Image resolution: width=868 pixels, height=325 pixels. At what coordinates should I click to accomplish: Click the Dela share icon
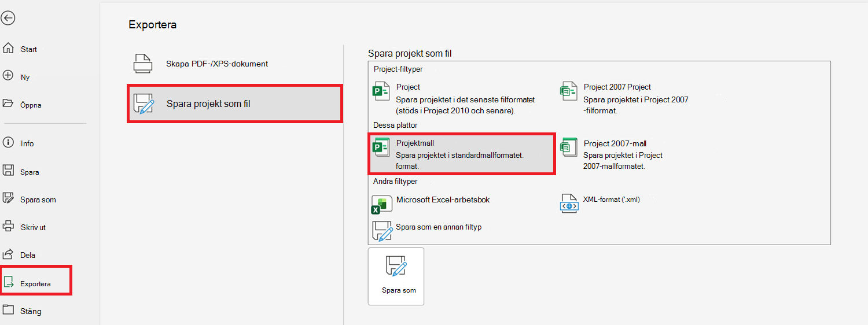[8, 254]
